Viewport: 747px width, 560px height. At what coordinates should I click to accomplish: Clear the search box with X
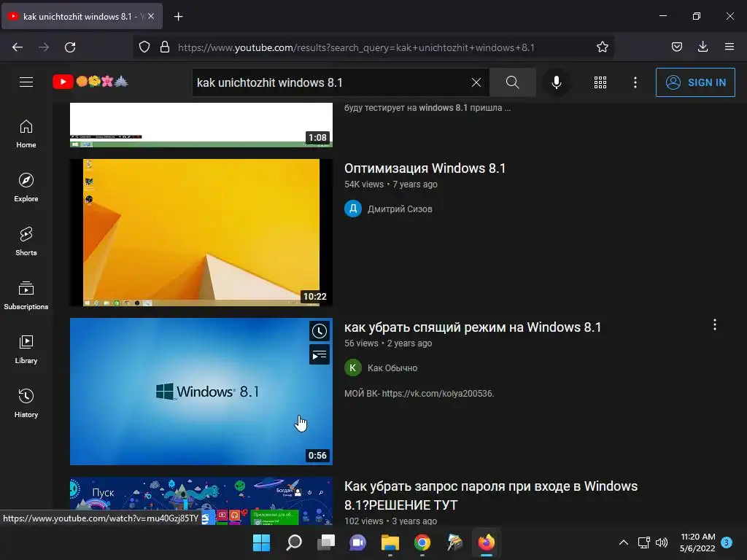point(476,82)
